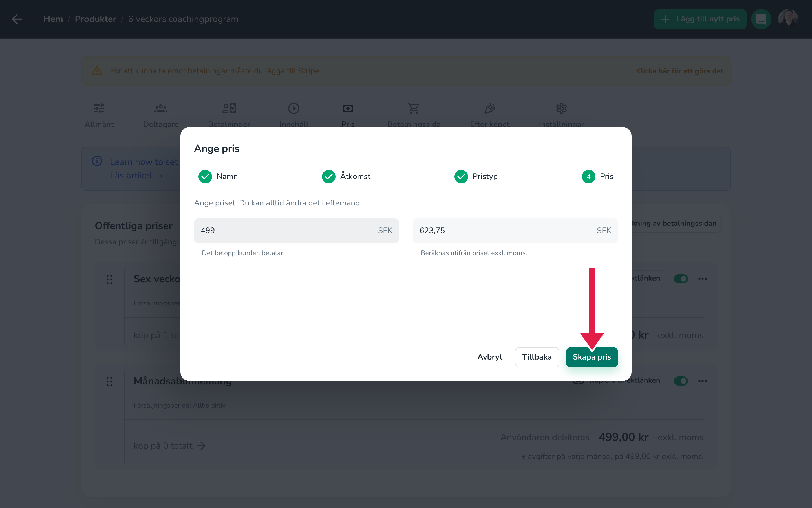The width and height of the screenshot is (812, 508).
Task: Click the Beräknas utifrån priset exkl. moms hint
Action: (474, 253)
